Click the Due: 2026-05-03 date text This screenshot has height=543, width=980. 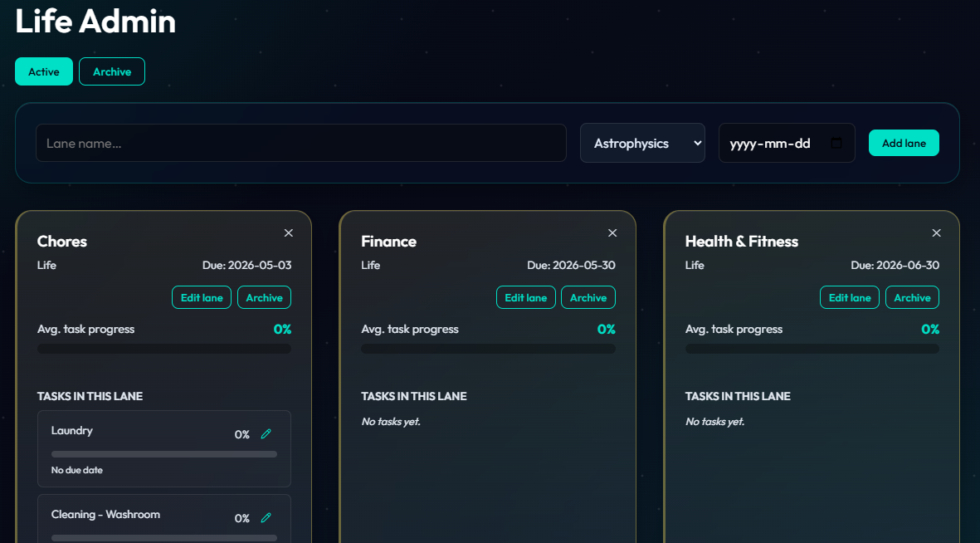click(247, 265)
